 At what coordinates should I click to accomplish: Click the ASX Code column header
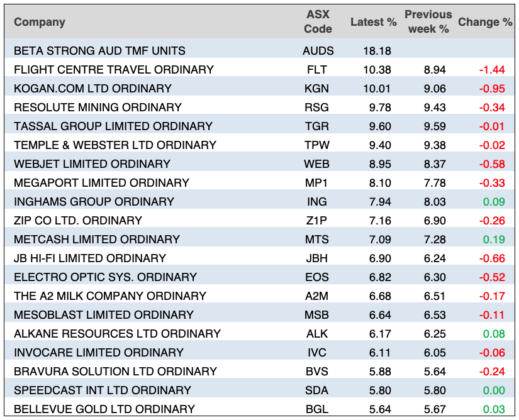318,22
